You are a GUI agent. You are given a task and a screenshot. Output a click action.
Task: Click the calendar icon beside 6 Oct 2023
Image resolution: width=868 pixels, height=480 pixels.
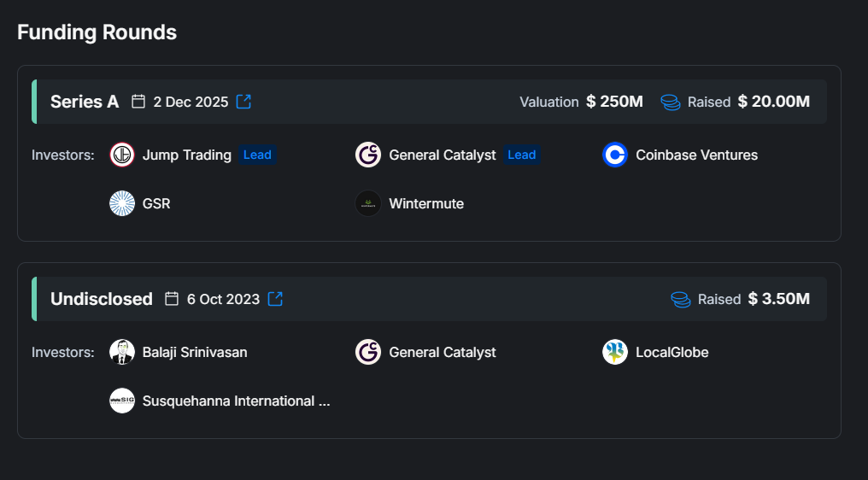[x=172, y=299]
